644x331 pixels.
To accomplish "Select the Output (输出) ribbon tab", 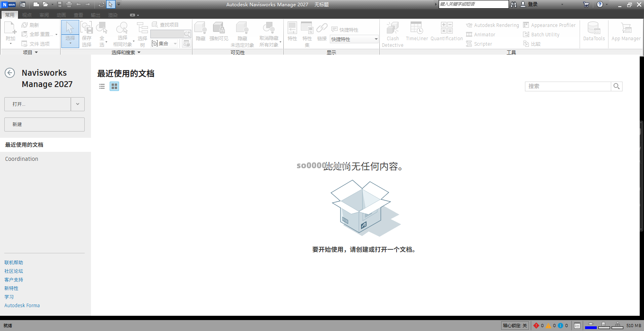I will click(x=96, y=15).
